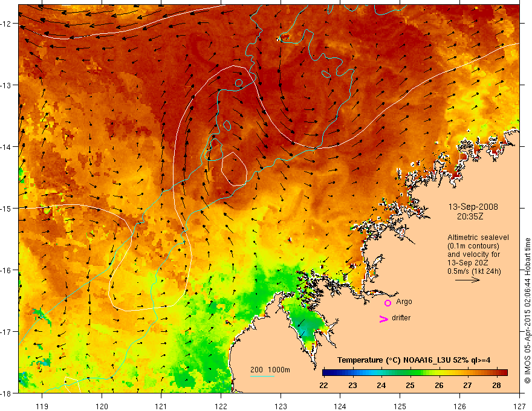Click longitude axis label 125
The height and width of the screenshot is (411, 532).
coord(400,407)
